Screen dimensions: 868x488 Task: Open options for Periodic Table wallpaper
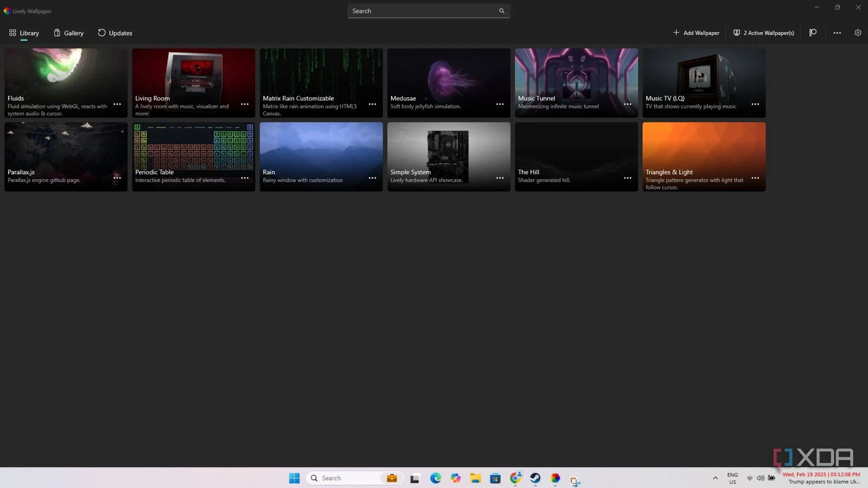[x=245, y=178]
